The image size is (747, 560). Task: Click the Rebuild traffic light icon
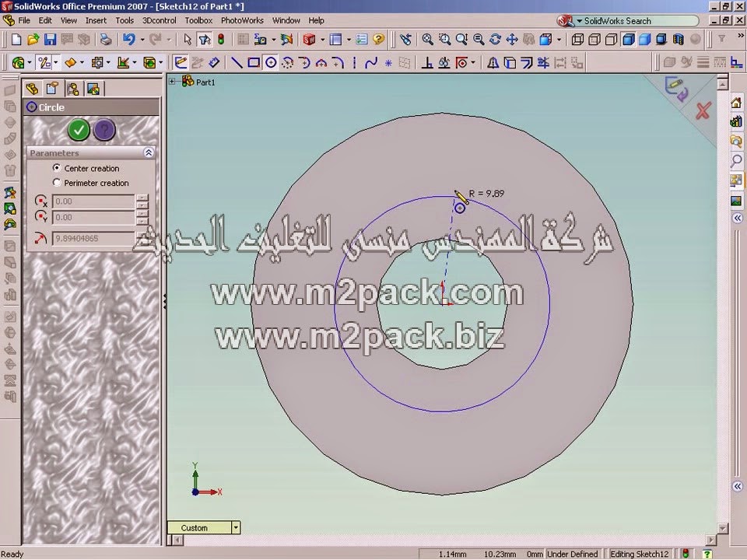coord(221,40)
